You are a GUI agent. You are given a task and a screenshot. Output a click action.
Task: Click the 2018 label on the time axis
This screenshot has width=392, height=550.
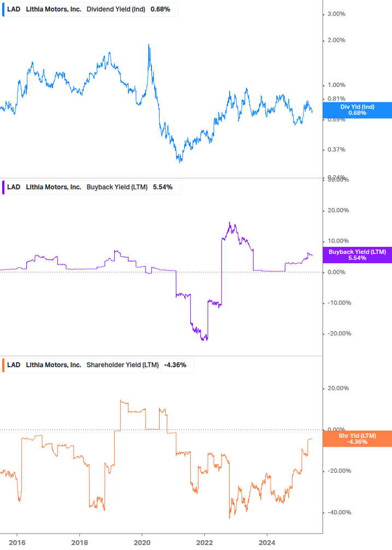click(79, 543)
